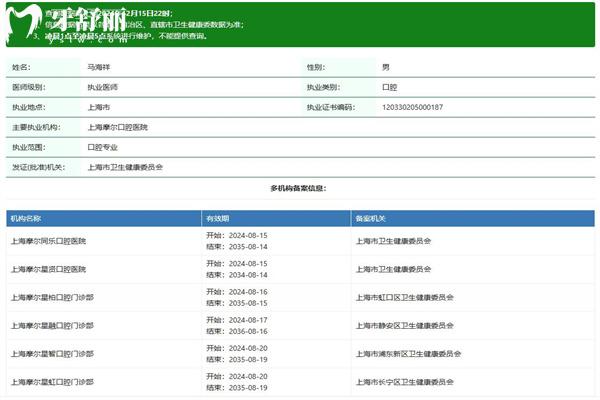Select the value 口腔专业

tap(103, 147)
